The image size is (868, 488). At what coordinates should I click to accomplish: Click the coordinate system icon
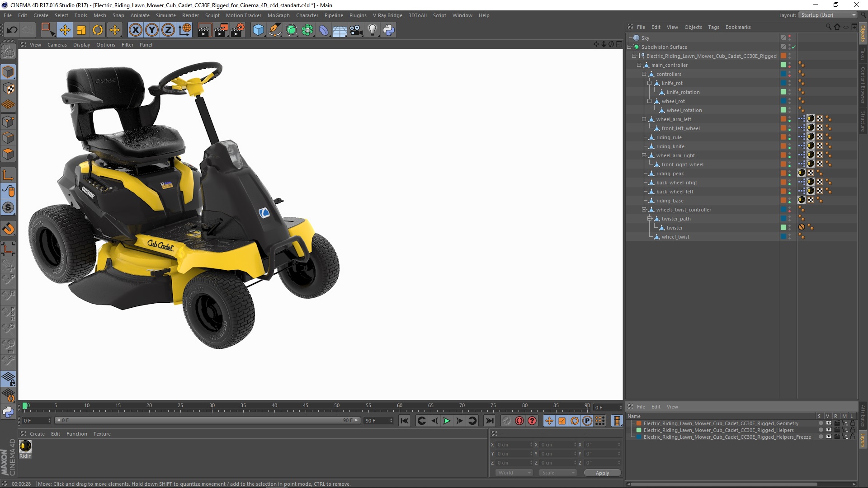(185, 30)
